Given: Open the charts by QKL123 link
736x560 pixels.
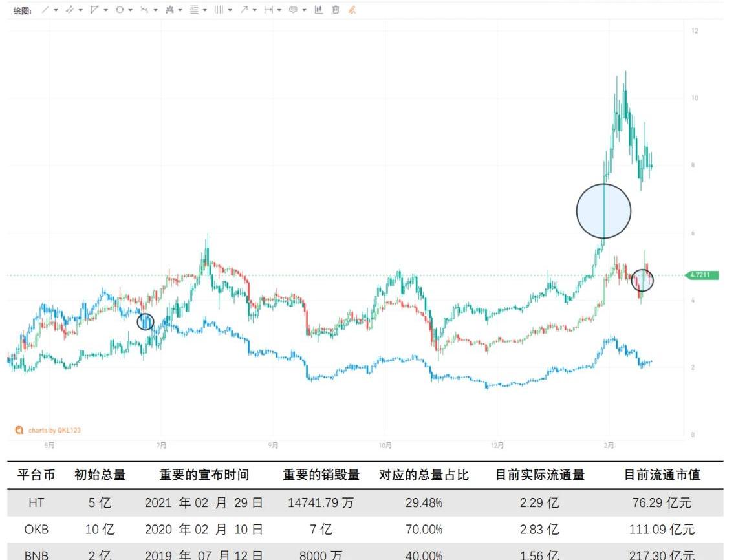Looking at the screenshot, I should coord(49,430).
